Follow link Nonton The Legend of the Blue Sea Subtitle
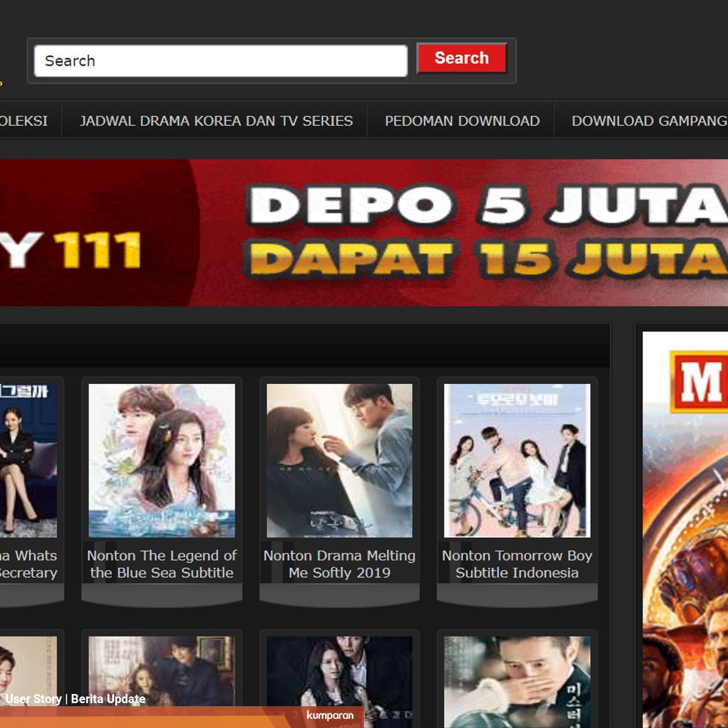728x728 pixels. (x=162, y=564)
